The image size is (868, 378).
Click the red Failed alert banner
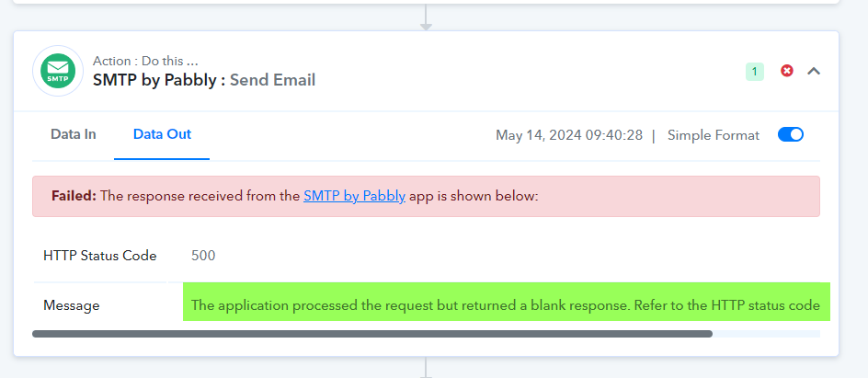click(426, 197)
